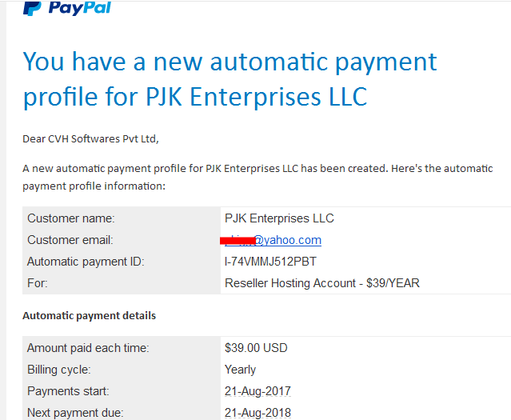Click the PayPal double-P logo icon
Image resolution: width=511 pixels, height=420 pixels.
[x=32, y=9]
